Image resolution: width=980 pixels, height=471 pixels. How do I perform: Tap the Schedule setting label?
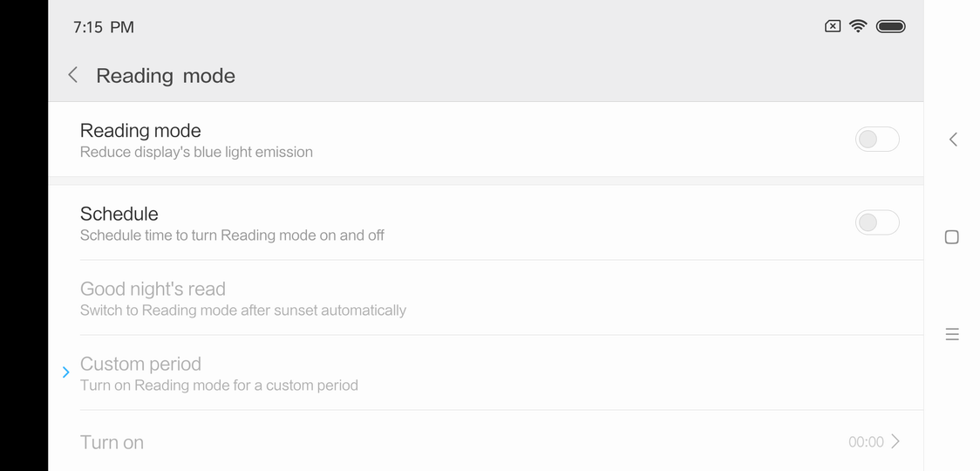[119, 214]
